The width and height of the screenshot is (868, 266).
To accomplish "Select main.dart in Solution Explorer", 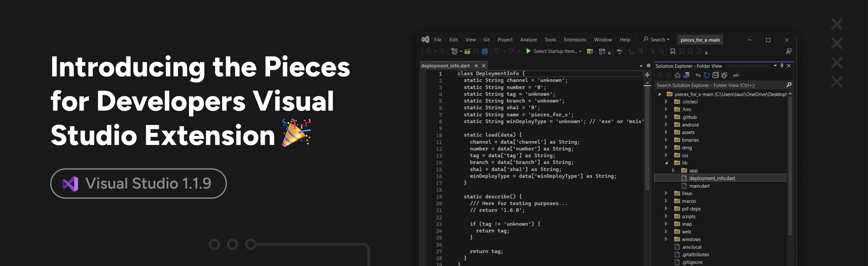I will [x=699, y=186].
